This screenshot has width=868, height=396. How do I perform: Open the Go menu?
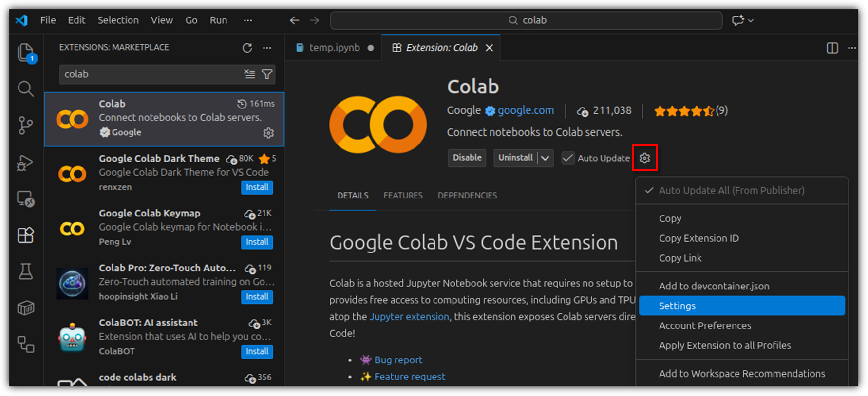tap(191, 20)
